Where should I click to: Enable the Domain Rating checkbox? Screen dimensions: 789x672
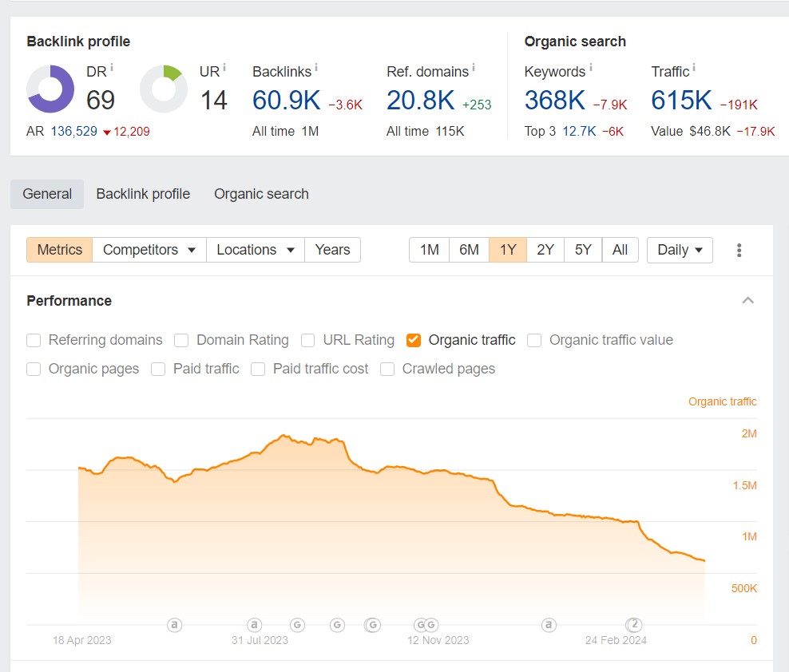(x=181, y=341)
